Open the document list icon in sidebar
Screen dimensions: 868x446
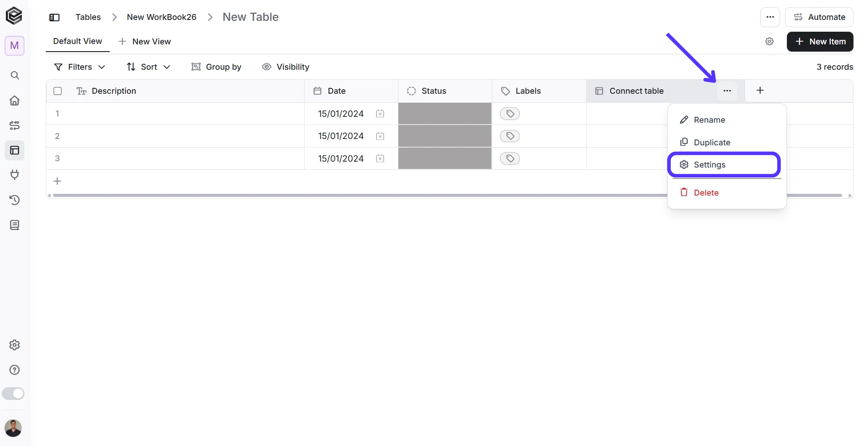tap(15, 225)
